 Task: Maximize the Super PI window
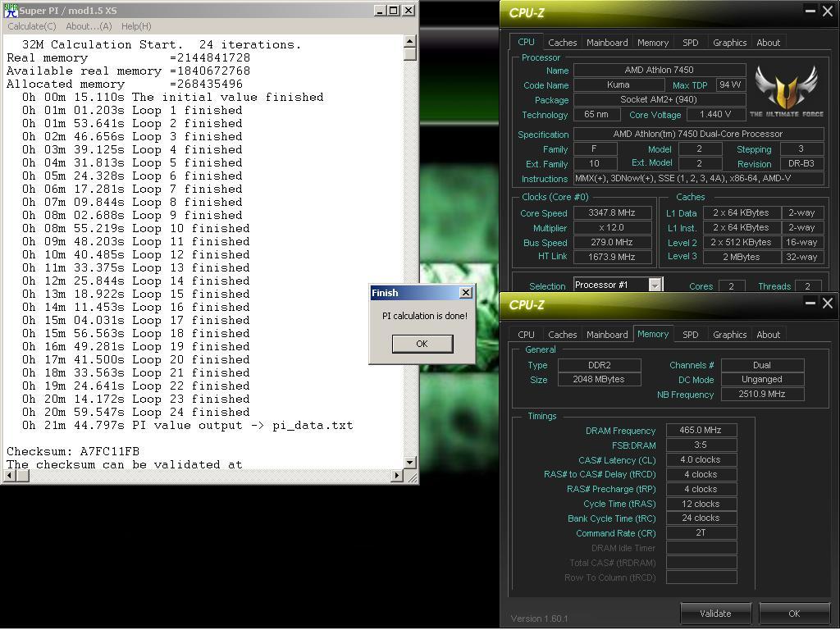tap(393, 10)
